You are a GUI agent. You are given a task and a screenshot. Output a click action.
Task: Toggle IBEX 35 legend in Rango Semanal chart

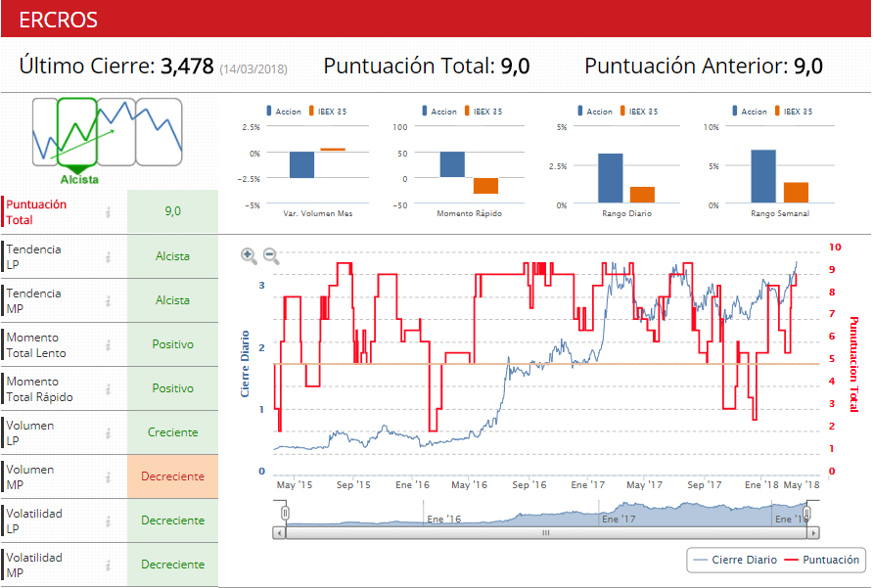(x=794, y=112)
